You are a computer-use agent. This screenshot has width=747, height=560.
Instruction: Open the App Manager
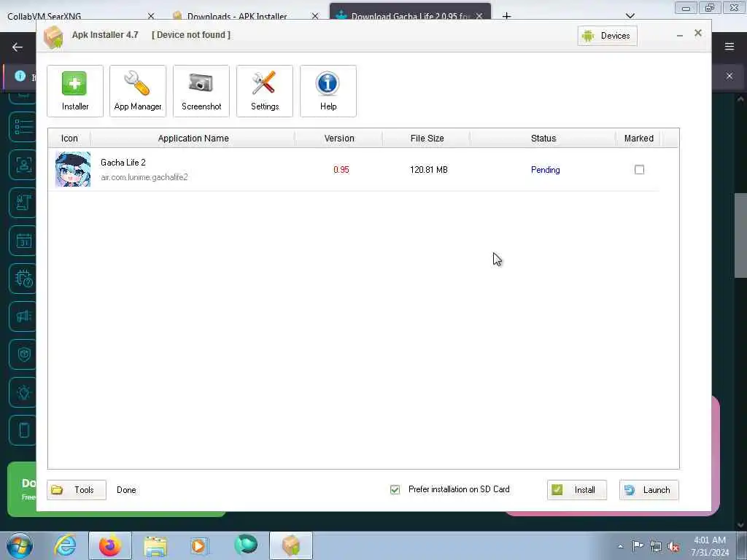[x=138, y=91]
